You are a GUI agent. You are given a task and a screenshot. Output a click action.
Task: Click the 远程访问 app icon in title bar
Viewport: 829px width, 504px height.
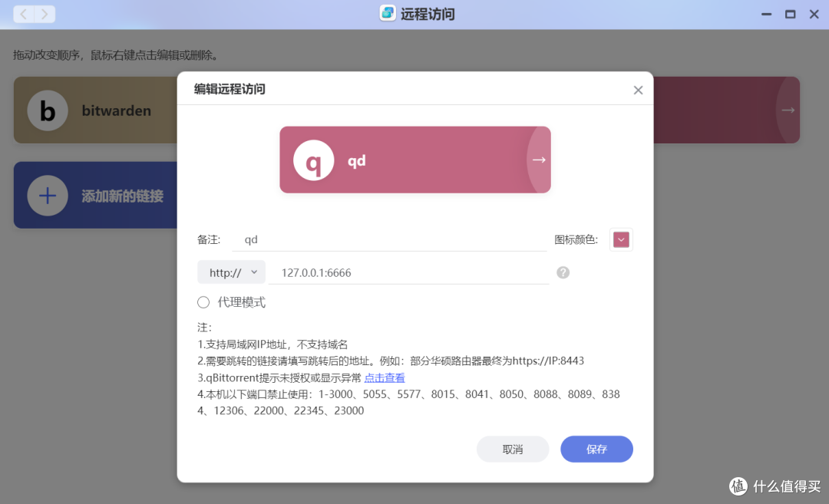(x=388, y=14)
